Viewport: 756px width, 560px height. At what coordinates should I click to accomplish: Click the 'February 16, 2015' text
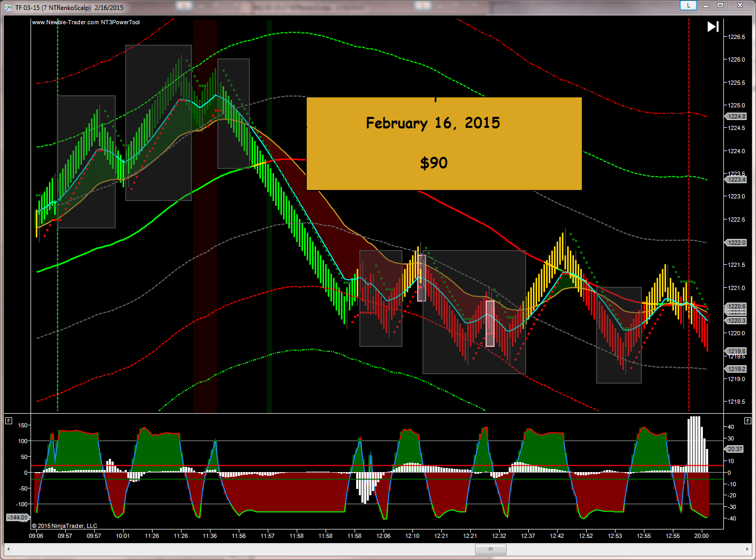(433, 123)
